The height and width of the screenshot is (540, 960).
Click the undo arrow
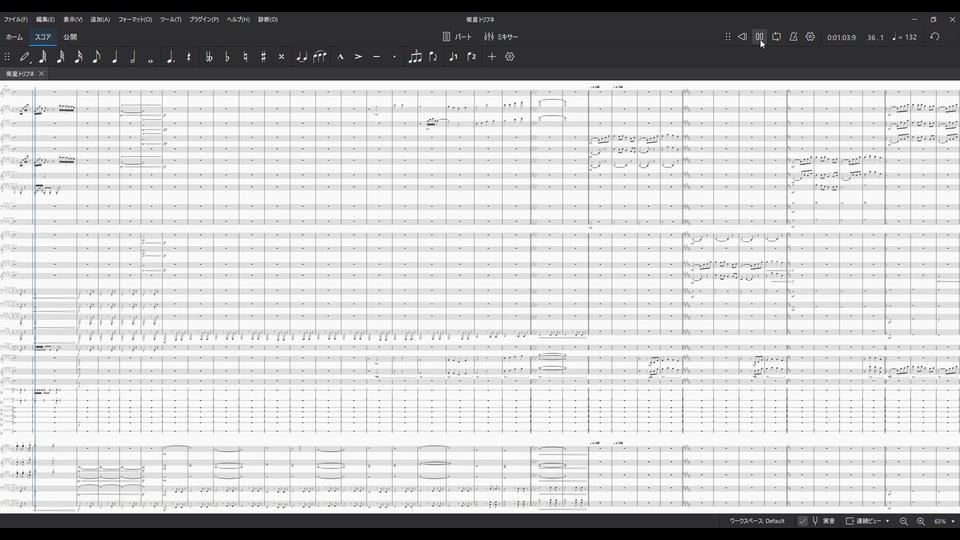[934, 37]
